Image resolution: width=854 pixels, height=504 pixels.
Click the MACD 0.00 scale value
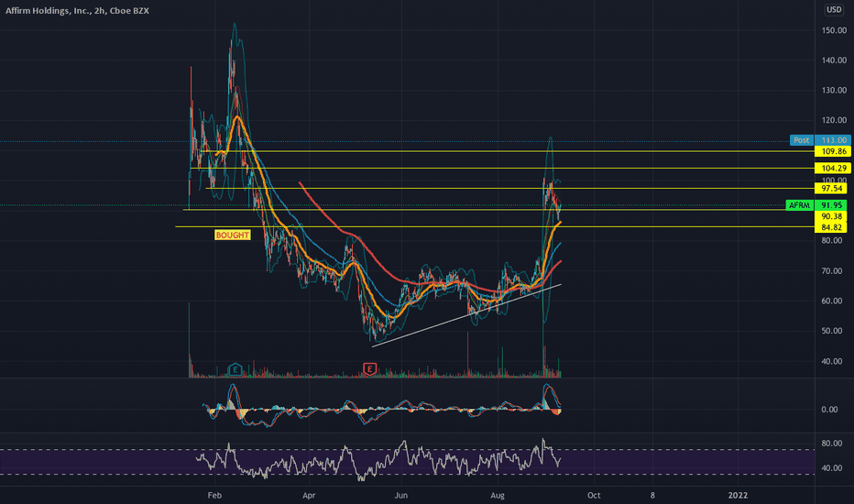[x=829, y=410]
